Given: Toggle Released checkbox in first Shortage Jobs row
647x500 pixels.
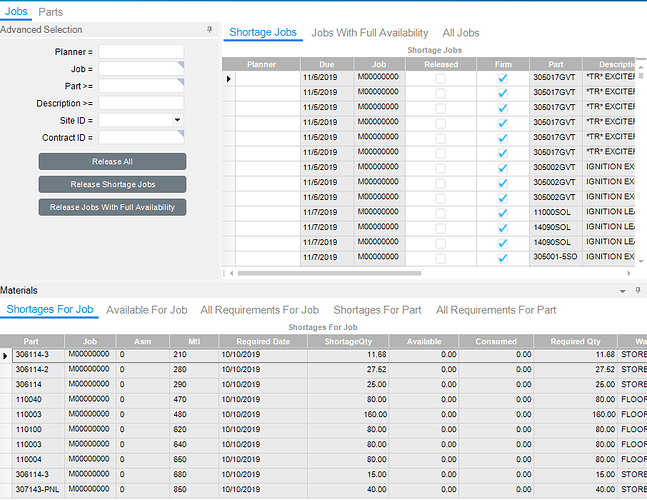Looking at the screenshot, I should pos(440,78).
